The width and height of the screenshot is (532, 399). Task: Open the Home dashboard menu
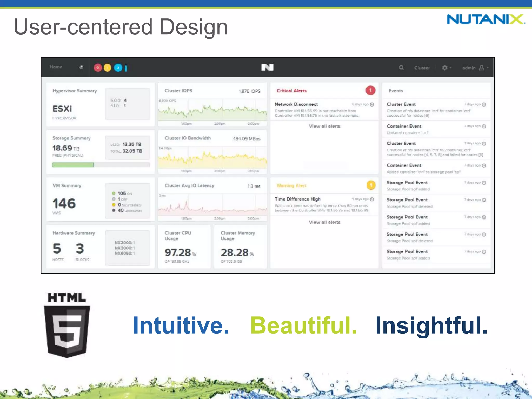coord(56,67)
